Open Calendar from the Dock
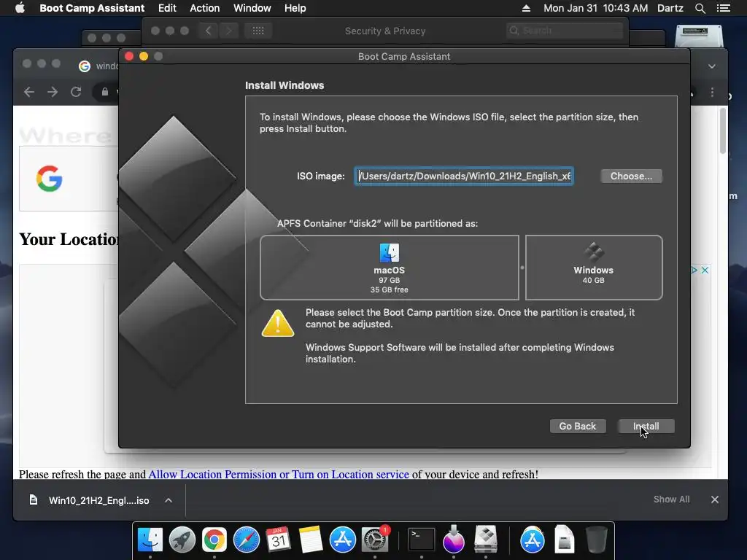Viewport: 747px width, 560px height. click(x=278, y=540)
